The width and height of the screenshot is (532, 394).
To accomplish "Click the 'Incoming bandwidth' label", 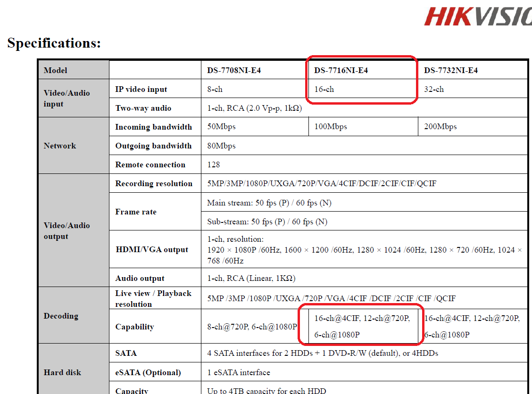I will [x=154, y=127].
